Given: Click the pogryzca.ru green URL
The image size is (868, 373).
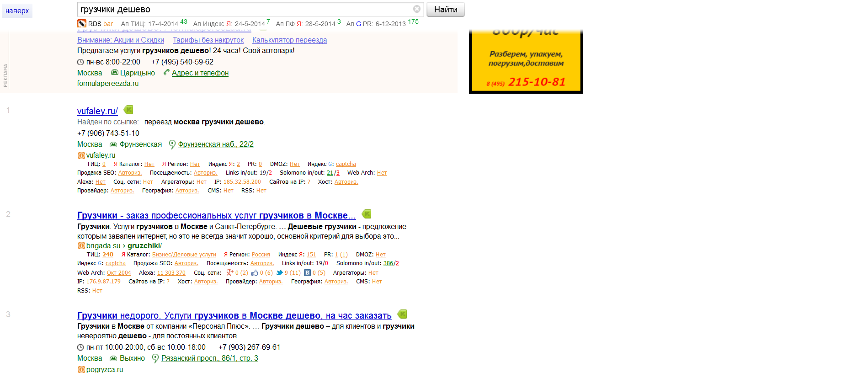Looking at the screenshot, I should [105, 369].
